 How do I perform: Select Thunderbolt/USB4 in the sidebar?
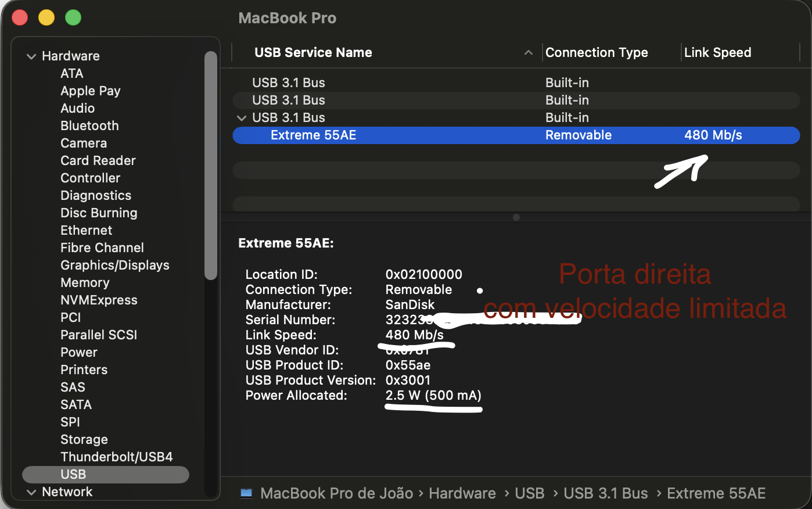coord(117,457)
